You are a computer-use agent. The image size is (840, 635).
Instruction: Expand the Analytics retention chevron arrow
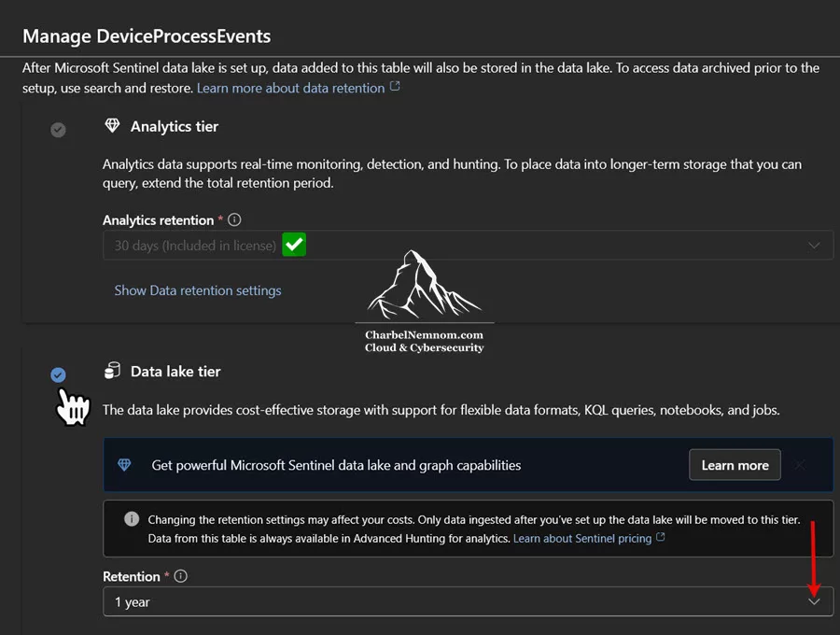[814, 246]
